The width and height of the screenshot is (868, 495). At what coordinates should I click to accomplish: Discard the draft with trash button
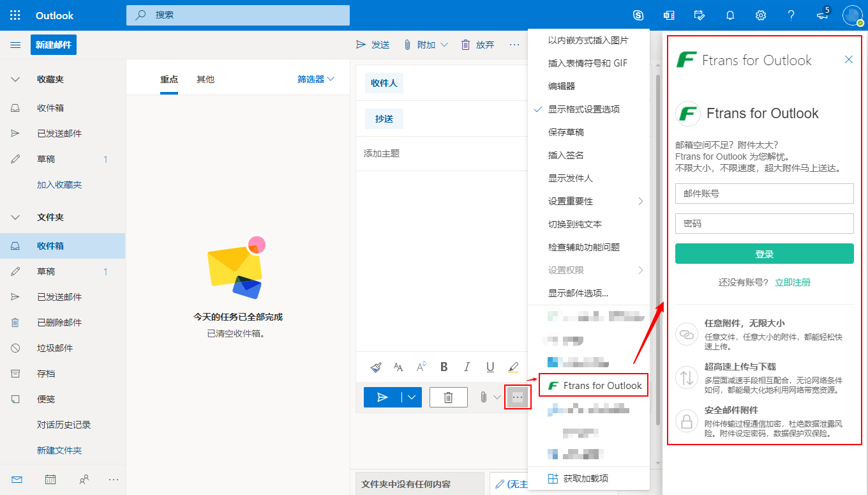[449, 397]
